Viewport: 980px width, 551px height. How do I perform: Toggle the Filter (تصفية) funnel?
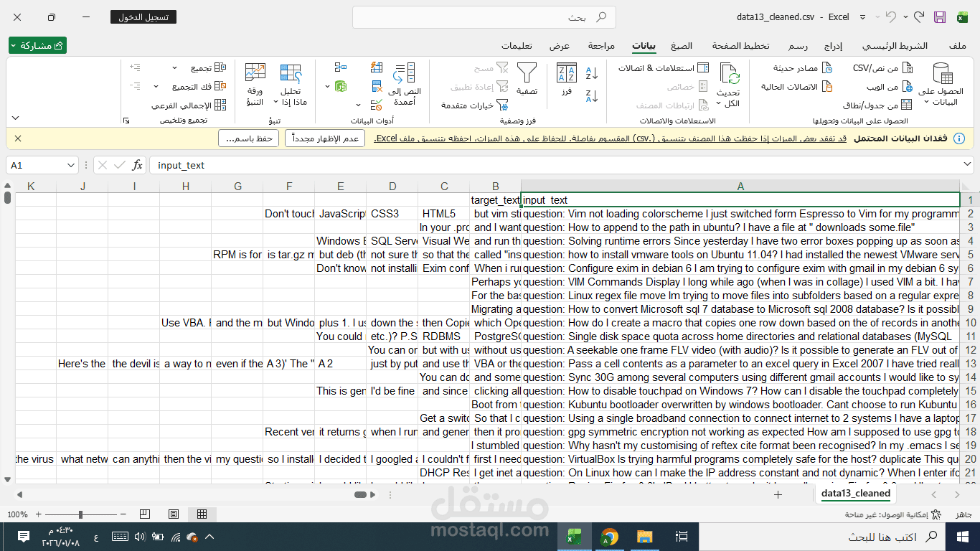[527, 80]
